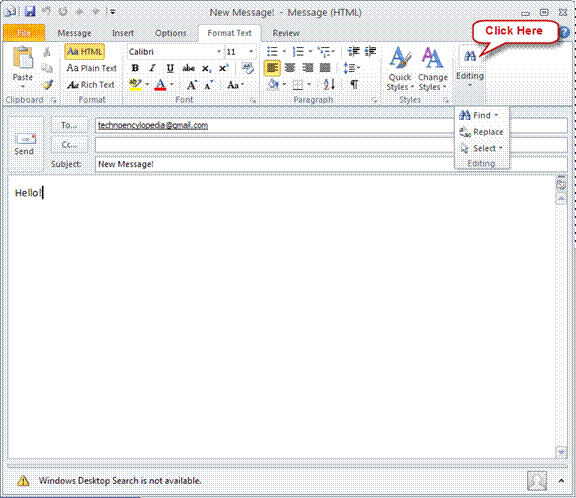Click the Copy icon in Clipboard group

click(x=47, y=68)
